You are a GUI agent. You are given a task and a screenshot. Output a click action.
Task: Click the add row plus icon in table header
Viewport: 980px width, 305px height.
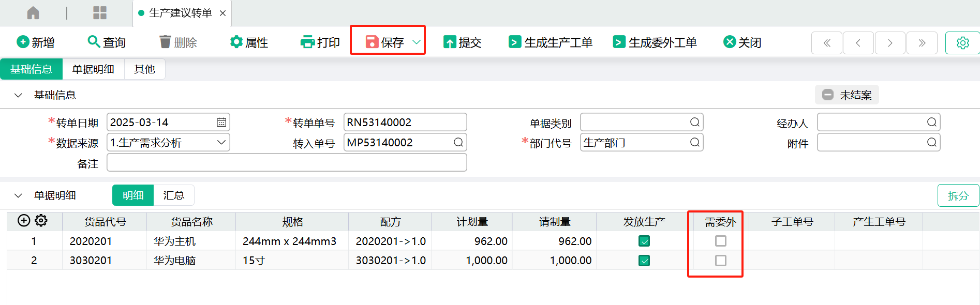24,221
